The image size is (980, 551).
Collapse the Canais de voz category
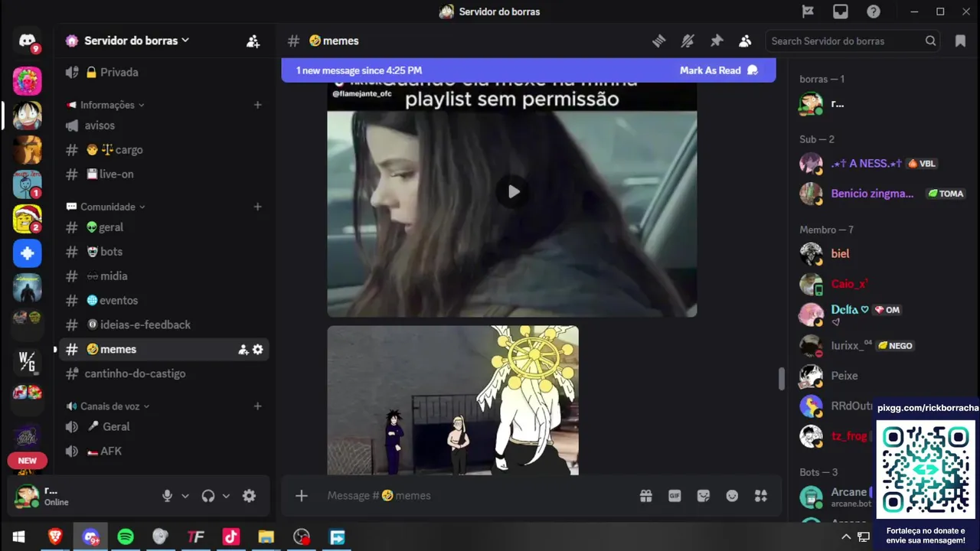coord(108,406)
